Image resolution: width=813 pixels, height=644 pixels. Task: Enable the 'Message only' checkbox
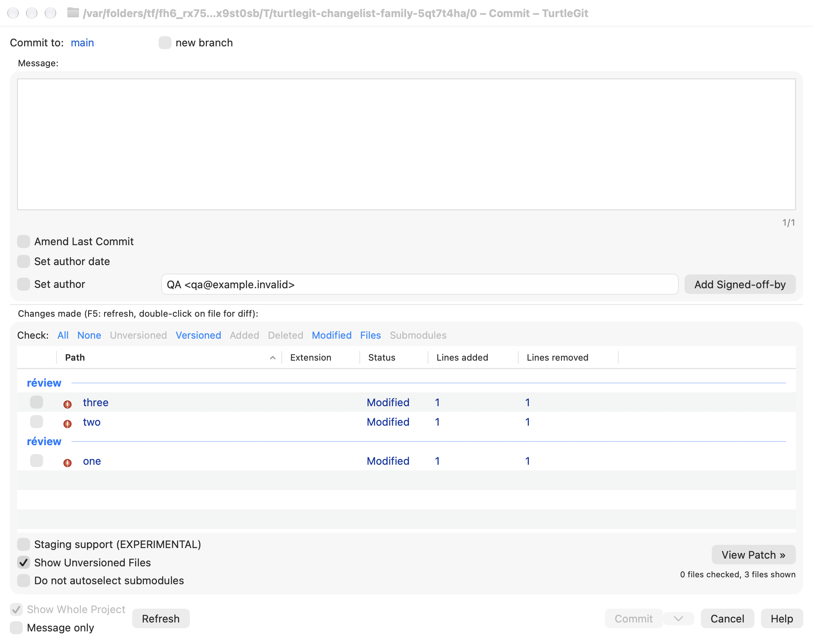[x=16, y=628]
